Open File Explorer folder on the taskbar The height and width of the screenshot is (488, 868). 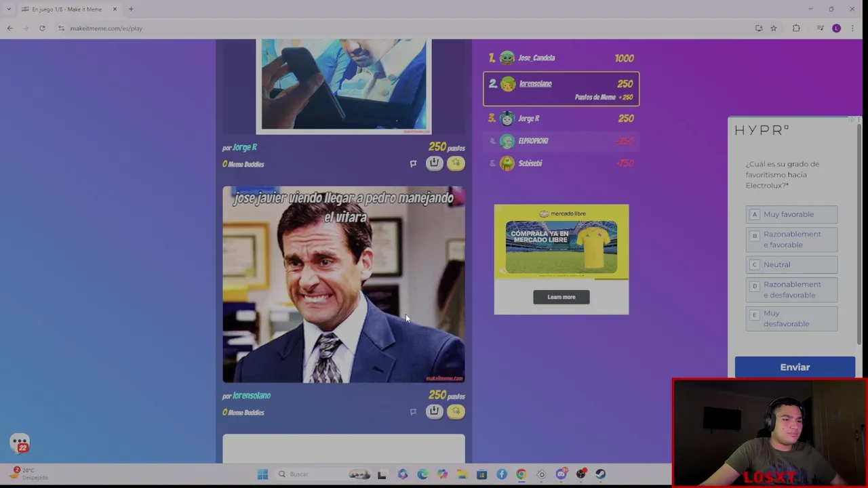(x=462, y=474)
